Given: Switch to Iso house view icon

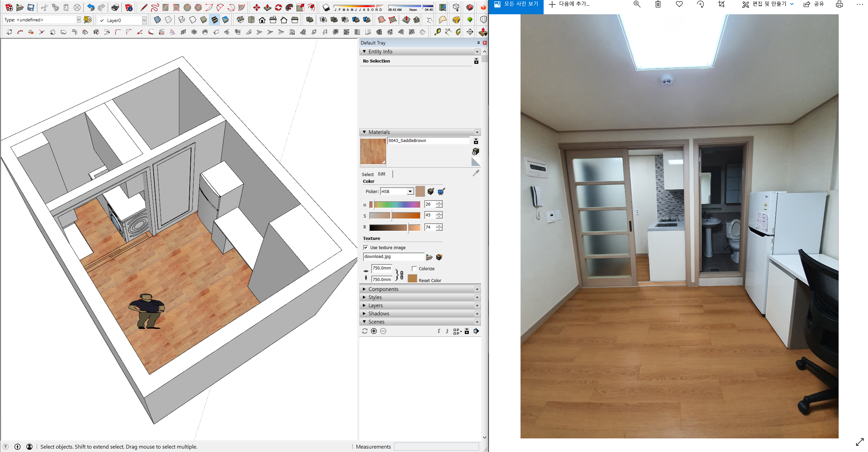Looking at the screenshot, I should (x=240, y=20).
